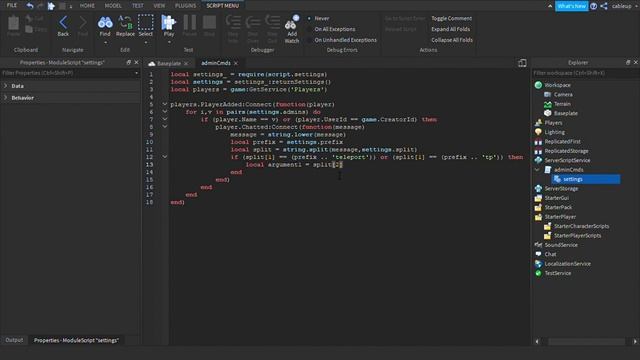Click the SoundService icon
The height and width of the screenshot is (360, 640).
538,245
